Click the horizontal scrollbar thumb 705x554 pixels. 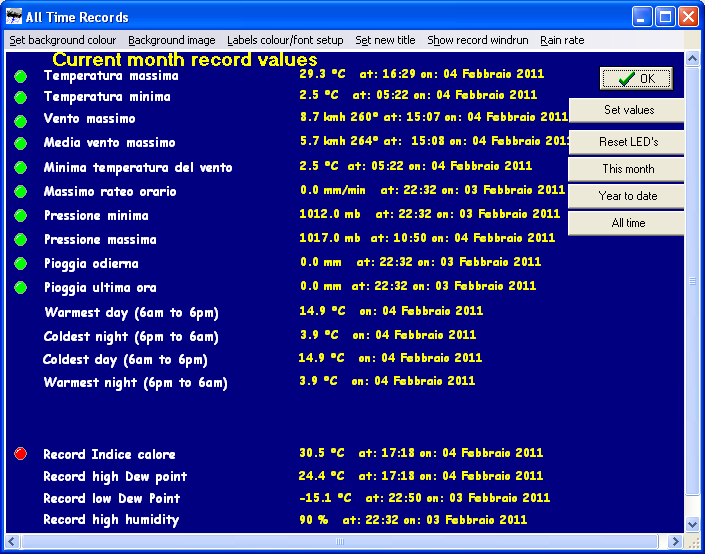340,541
